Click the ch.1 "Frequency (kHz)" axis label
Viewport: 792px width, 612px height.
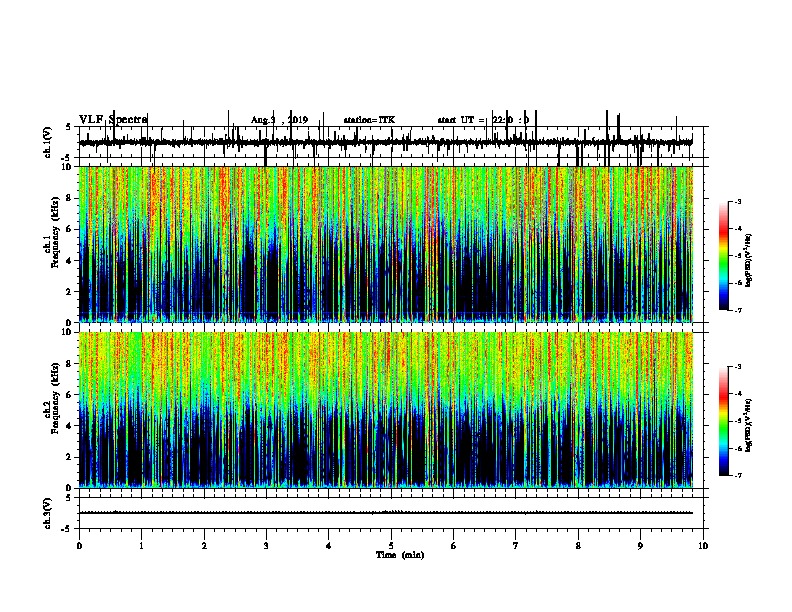pyautogui.click(x=55, y=233)
